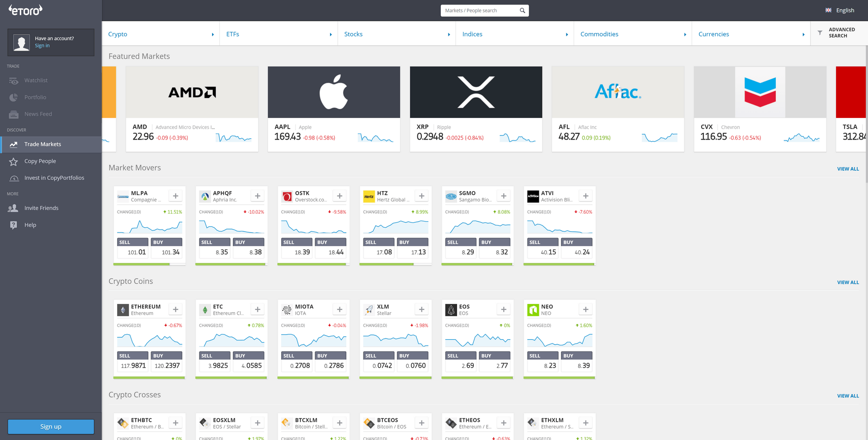
Task: Click the Invite Friends people icon
Action: [x=14, y=208]
